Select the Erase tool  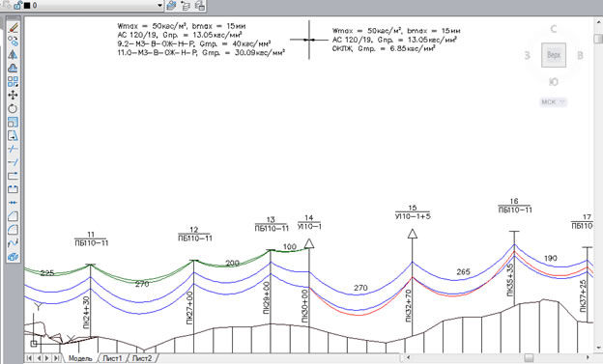(x=13, y=28)
